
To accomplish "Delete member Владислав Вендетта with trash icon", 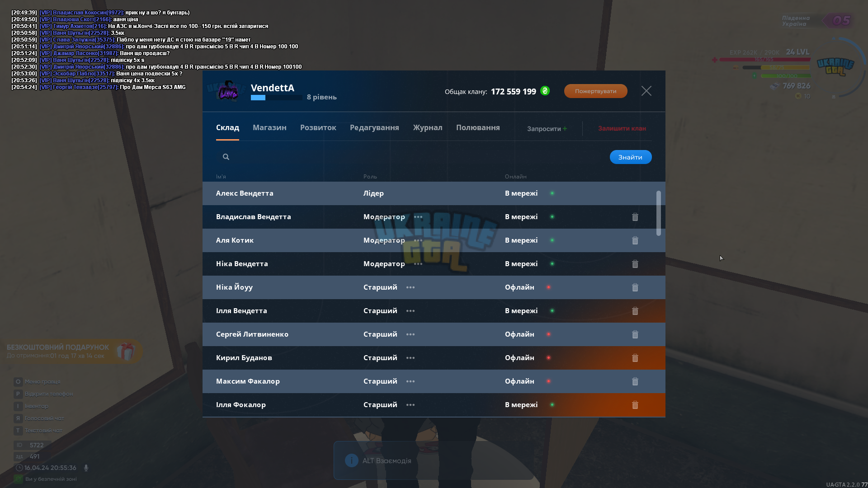I will 635,217.
